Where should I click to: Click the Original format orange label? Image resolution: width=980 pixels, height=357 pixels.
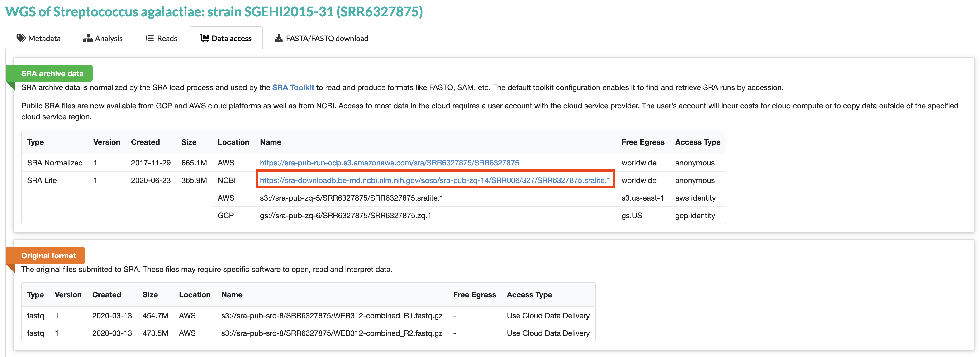click(x=48, y=256)
